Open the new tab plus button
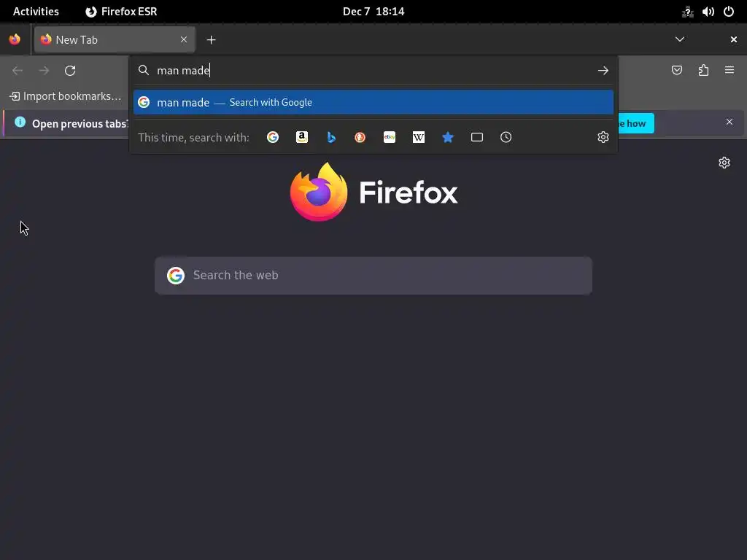Image resolution: width=747 pixels, height=560 pixels. (x=211, y=40)
